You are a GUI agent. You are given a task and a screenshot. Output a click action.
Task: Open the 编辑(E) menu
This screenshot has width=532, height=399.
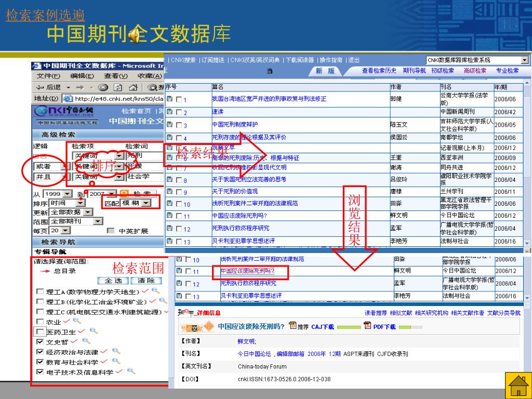pos(82,76)
